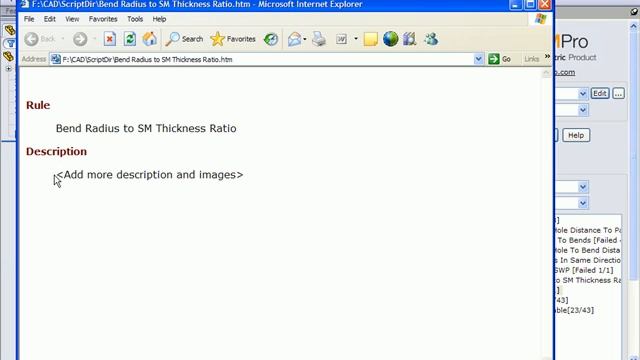Refresh the page with green arrows icon
Viewport: 640px width, 360px height.
pyautogui.click(x=130, y=39)
